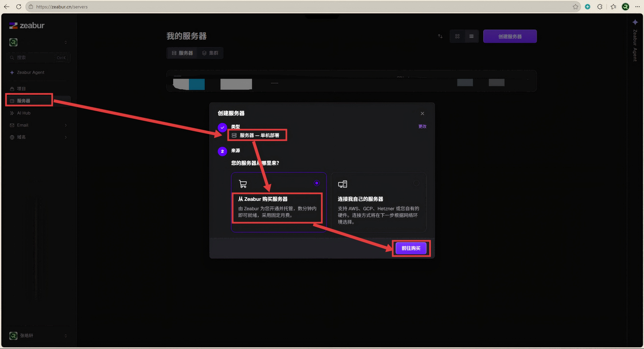644x349 pixels.
Task: Open AI Hub in the sidebar
Action: 39,113
